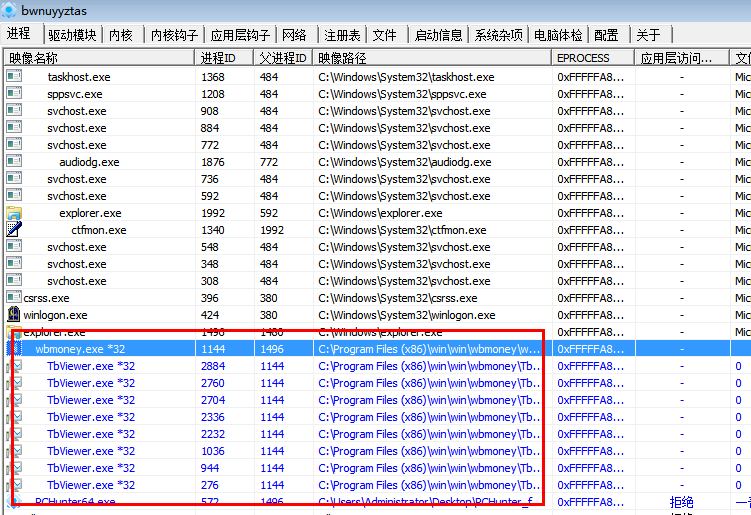Image resolution: width=751 pixels, height=515 pixels.
Task: Click icon of svchost.exe PID 736
Action: point(14,178)
